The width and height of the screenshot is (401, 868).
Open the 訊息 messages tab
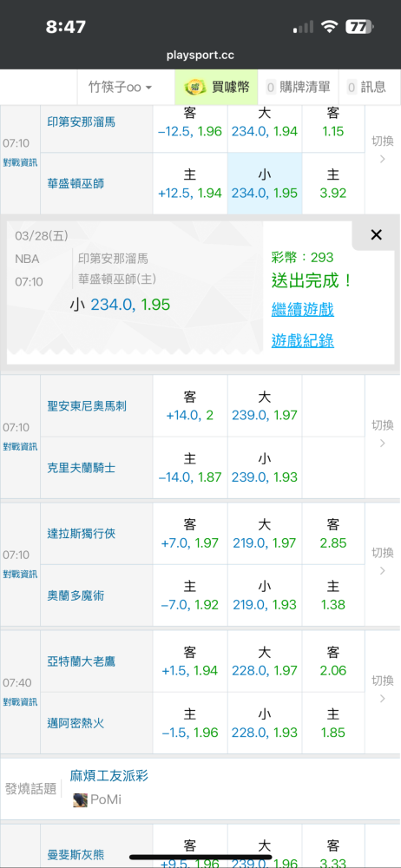(366, 87)
